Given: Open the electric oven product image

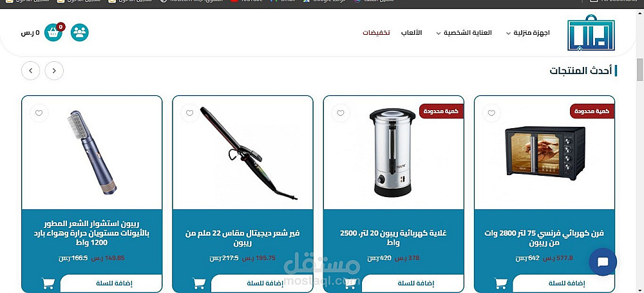Looking at the screenshot, I should 545,153.
